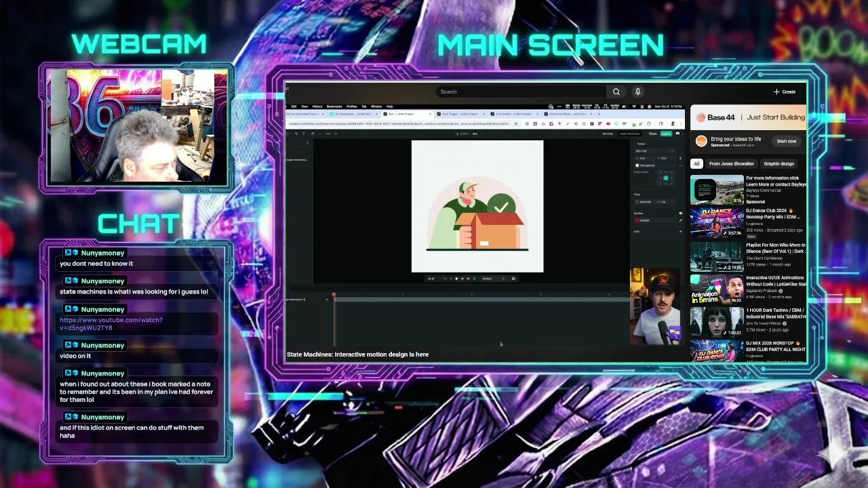The width and height of the screenshot is (868, 488).
Task: Open Playlist For Men Who Move video thumbnail
Action: coord(717,256)
